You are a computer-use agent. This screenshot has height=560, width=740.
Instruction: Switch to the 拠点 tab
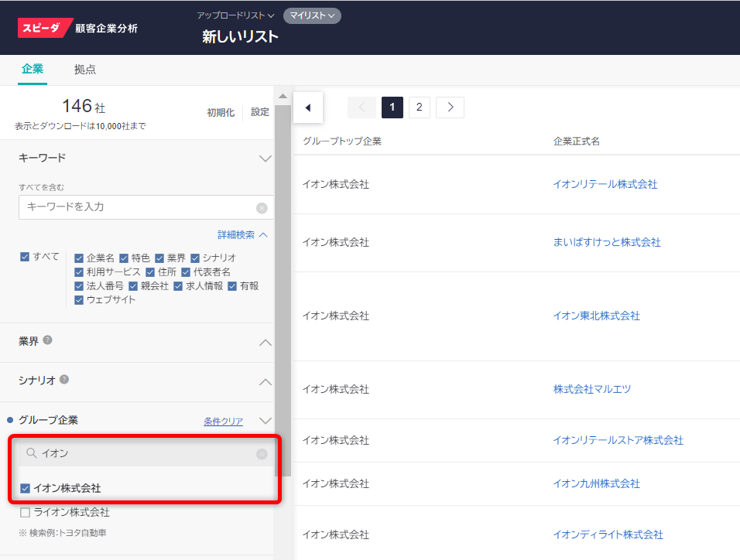click(85, 70)
